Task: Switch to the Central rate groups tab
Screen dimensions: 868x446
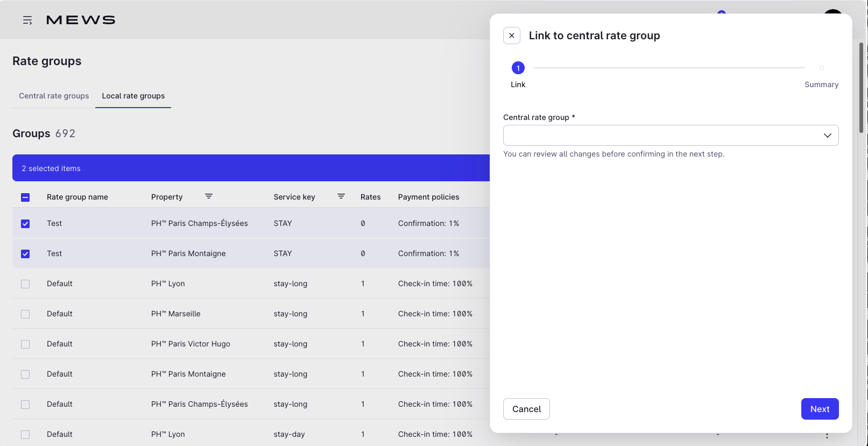Action: coord(54,96)
